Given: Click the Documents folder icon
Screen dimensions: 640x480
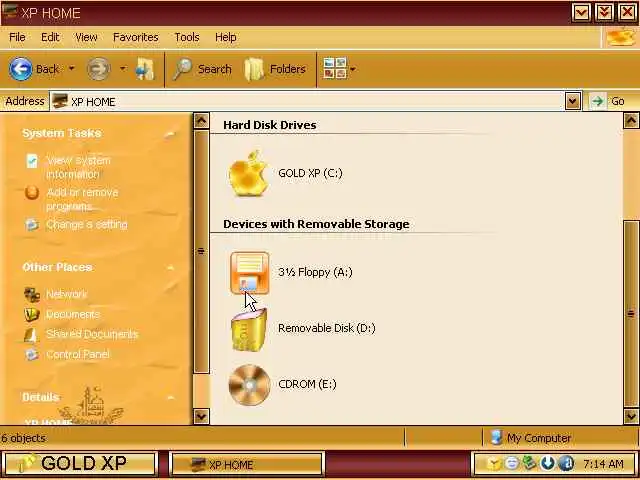Looking at the screenshot, I should click(32, 314).
